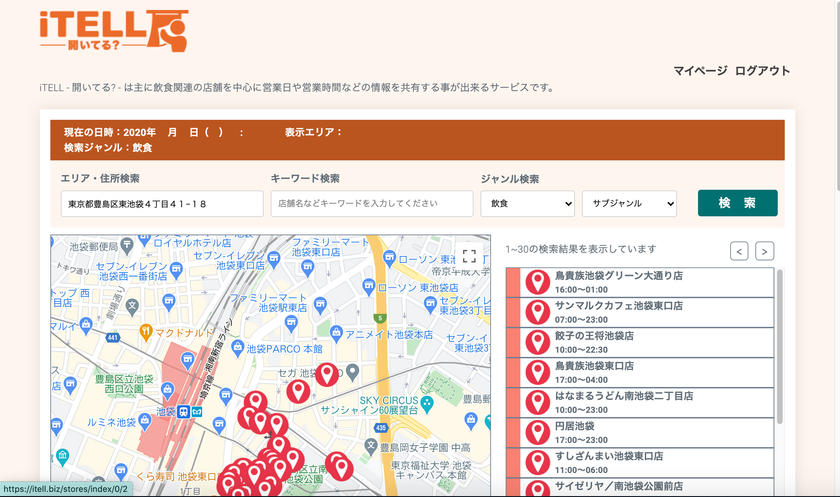Click the アニメイト池袋本店 map icon

336,333
